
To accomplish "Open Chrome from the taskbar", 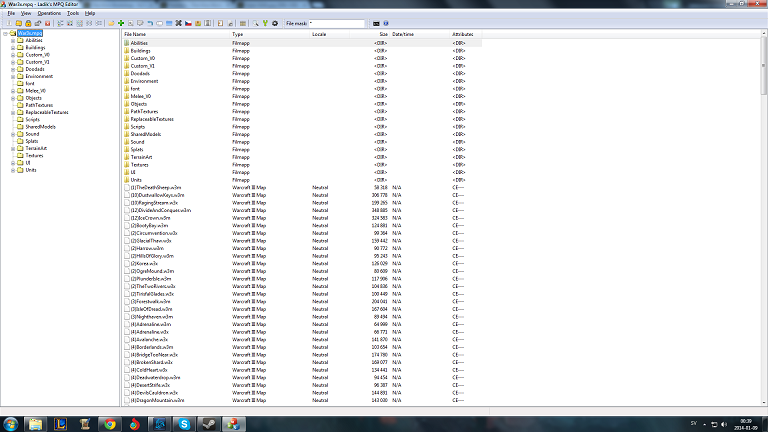I will point(110,424).
